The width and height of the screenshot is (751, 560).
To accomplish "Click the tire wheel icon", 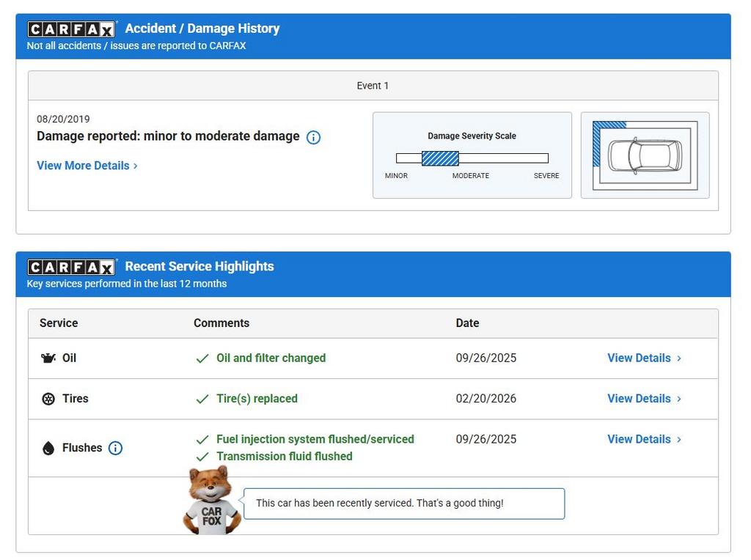I will click(48, 399).
